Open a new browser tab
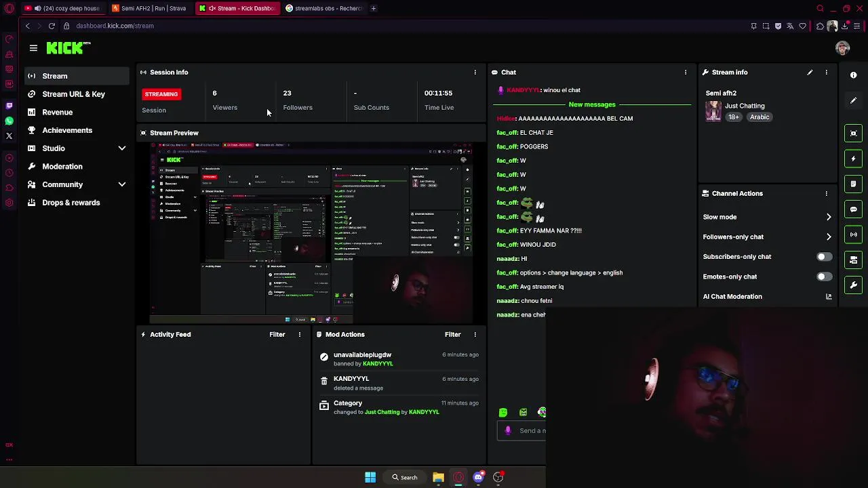The image size is (868, 488). [374, 8]
